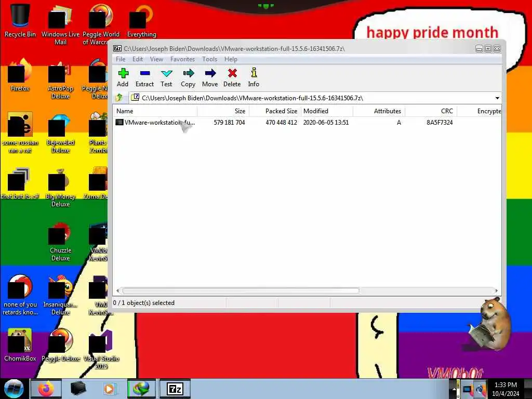Select the Bejeweled Deluxe desktop icon
Viewport: 532px width, 399px height.
pyautogui.click(x=60, y=133)
